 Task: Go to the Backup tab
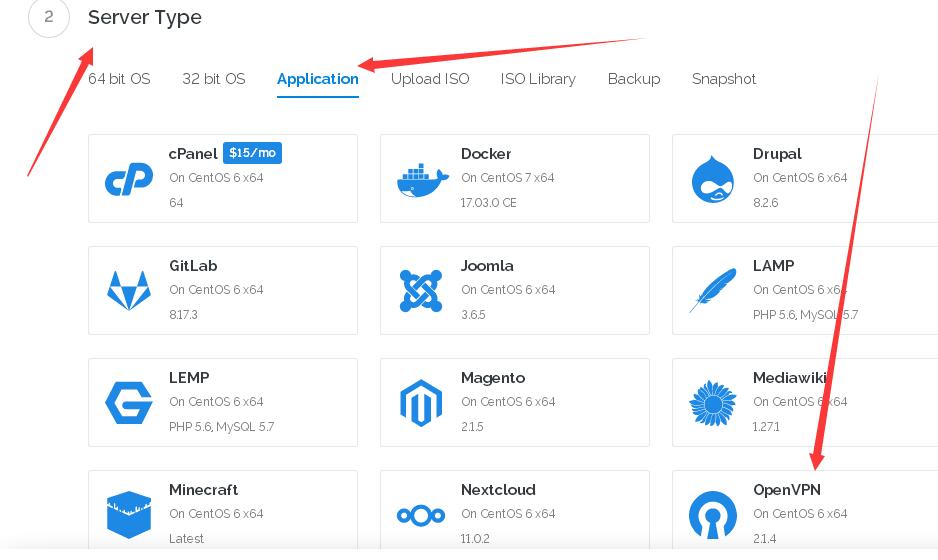(634, 79)
